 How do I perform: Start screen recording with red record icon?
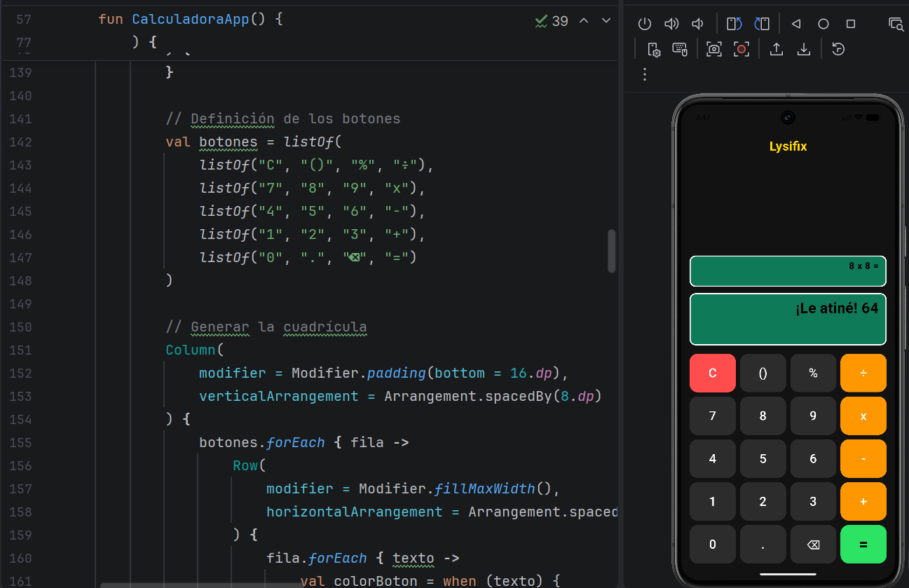click(741, 49)
